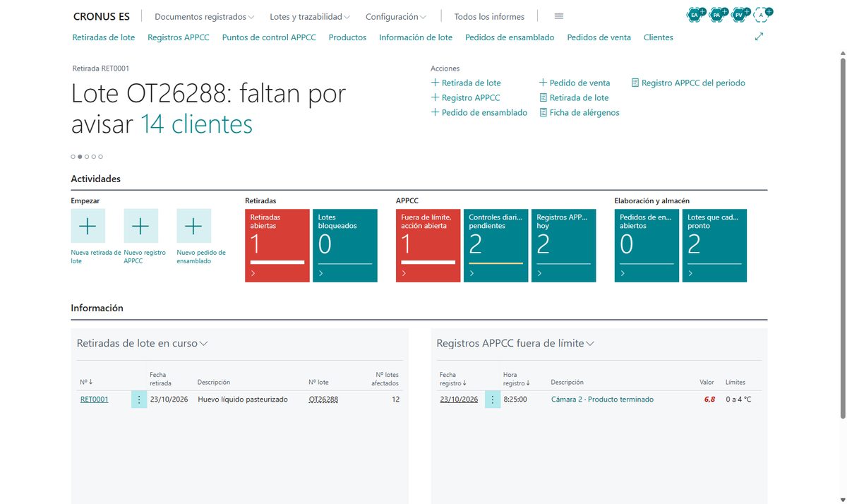Open the RET0001 link
The image size is (847, 504).
coord(95,400)
